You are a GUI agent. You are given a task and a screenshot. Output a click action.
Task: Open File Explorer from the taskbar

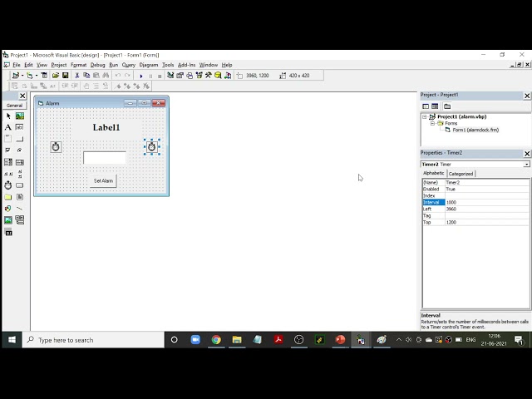(237, 340)
